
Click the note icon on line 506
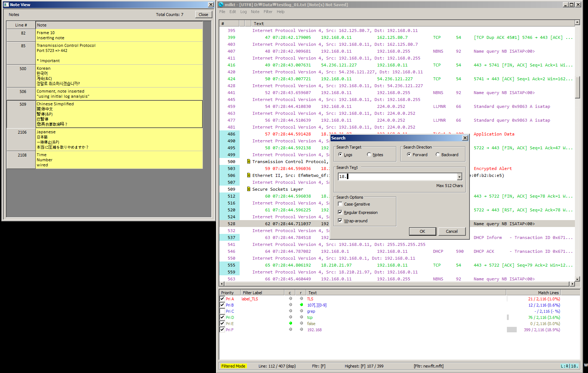[x=249, y=175]
